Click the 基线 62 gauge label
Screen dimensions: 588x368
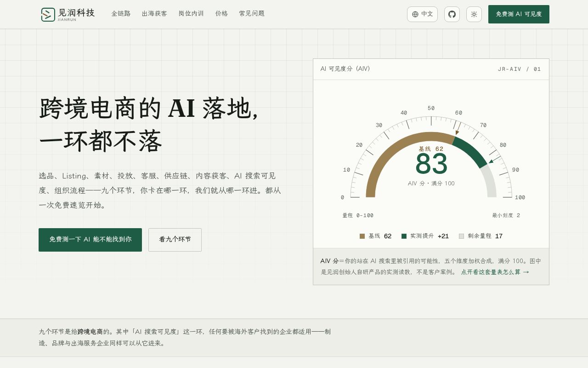coord(431,149)
